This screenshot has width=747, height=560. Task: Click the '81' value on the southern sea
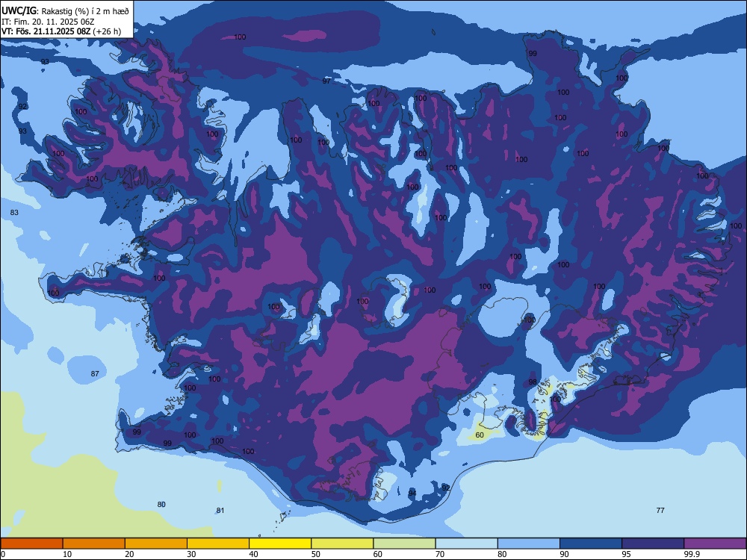[220, 511]
